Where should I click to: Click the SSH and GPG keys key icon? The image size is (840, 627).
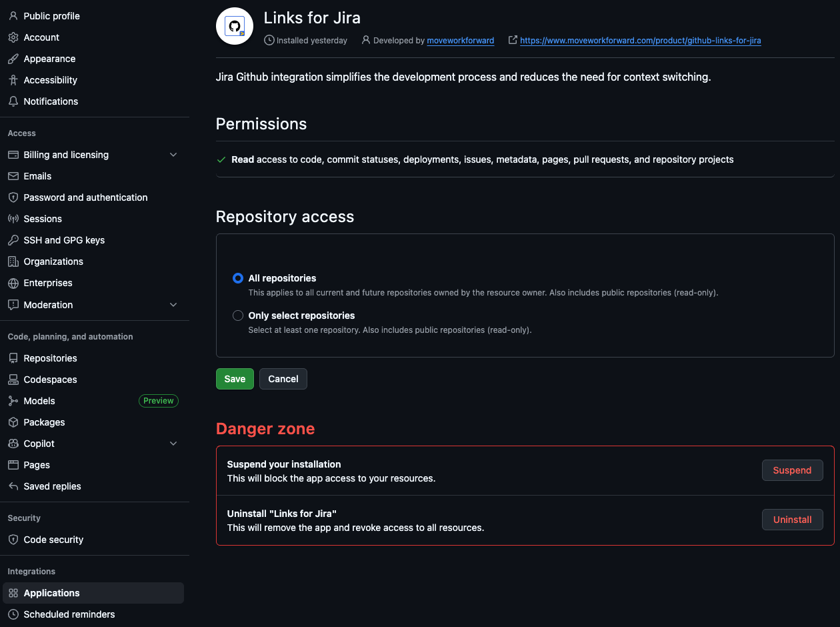pos(13,240)
